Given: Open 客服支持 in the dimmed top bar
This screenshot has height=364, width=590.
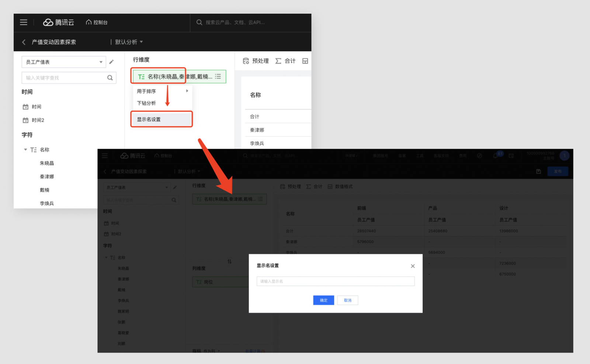Looking at the screenshot, I should [x=441, y=156].
